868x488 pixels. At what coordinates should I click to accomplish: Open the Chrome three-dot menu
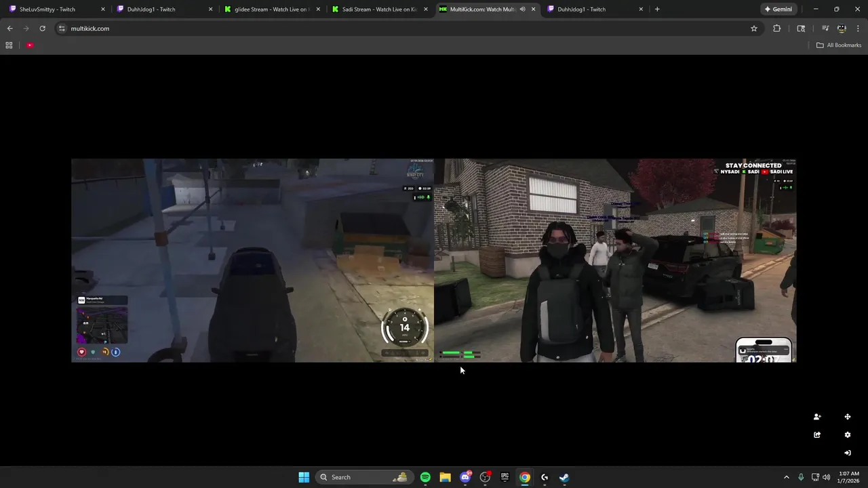858,28
